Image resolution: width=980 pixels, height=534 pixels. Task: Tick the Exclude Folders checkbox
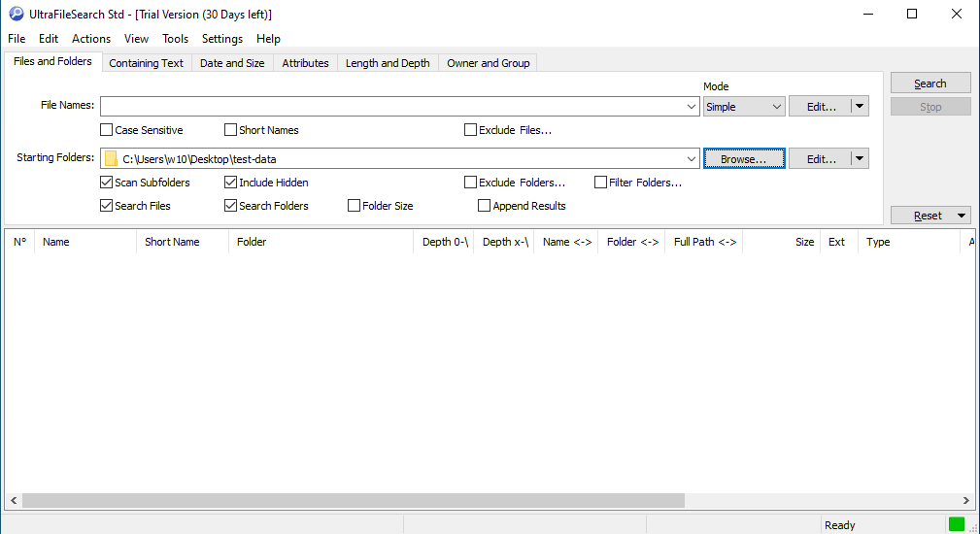(471, 183)
